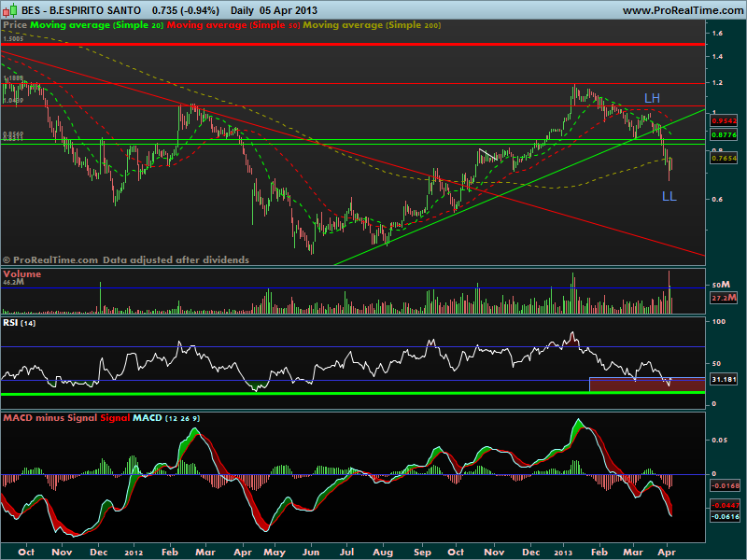The width and height of the screenshot is (747, 560).
Task: Click the BES - B.ESPIRITO SANTO title
Action: [x=81, y=10]
